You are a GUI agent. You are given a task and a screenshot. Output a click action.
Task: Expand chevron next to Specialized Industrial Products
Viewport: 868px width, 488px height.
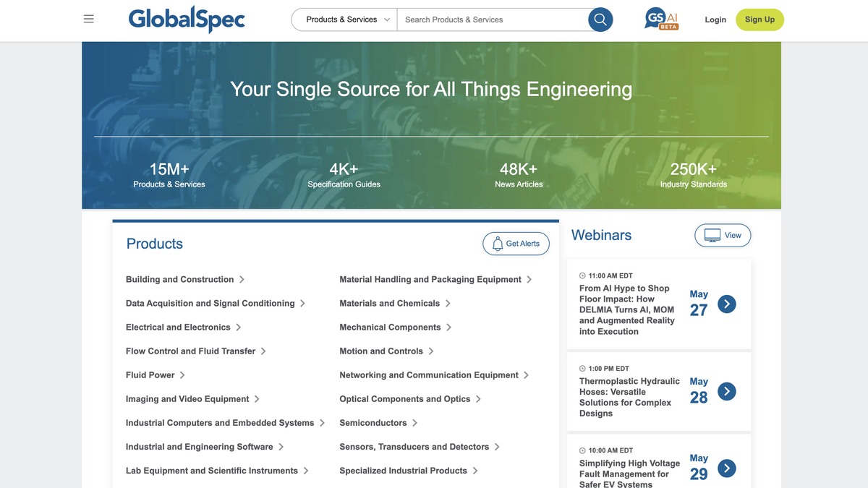click(x=475, y=471)
